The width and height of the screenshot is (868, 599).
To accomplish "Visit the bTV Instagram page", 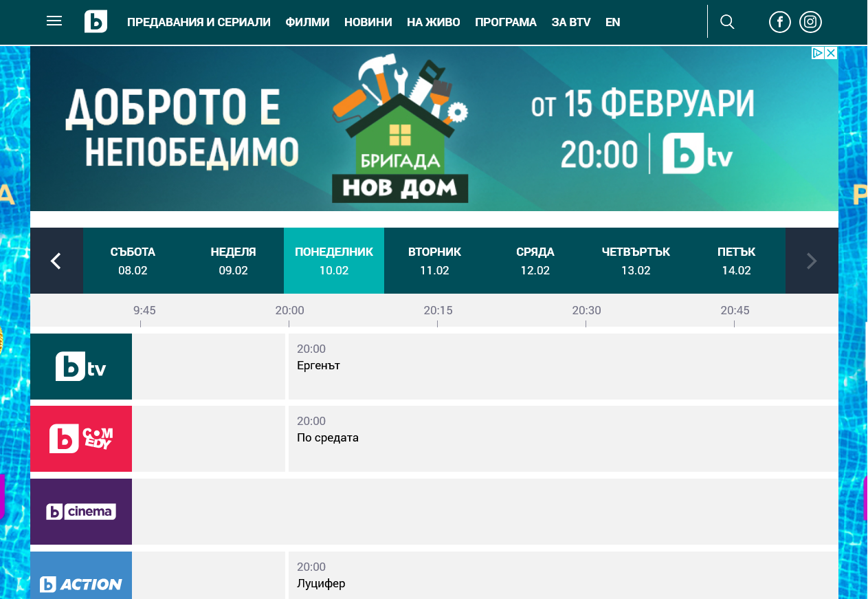I will coord(810,22).
